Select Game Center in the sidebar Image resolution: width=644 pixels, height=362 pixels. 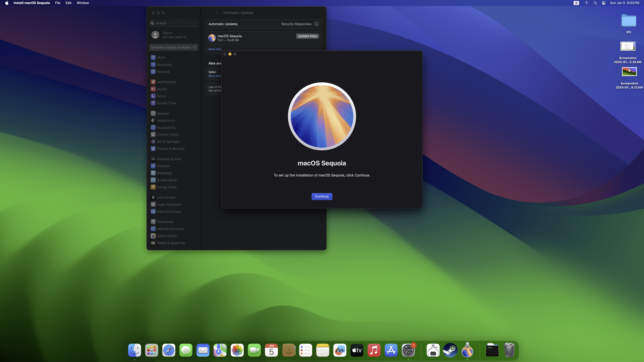pos(174,236)
